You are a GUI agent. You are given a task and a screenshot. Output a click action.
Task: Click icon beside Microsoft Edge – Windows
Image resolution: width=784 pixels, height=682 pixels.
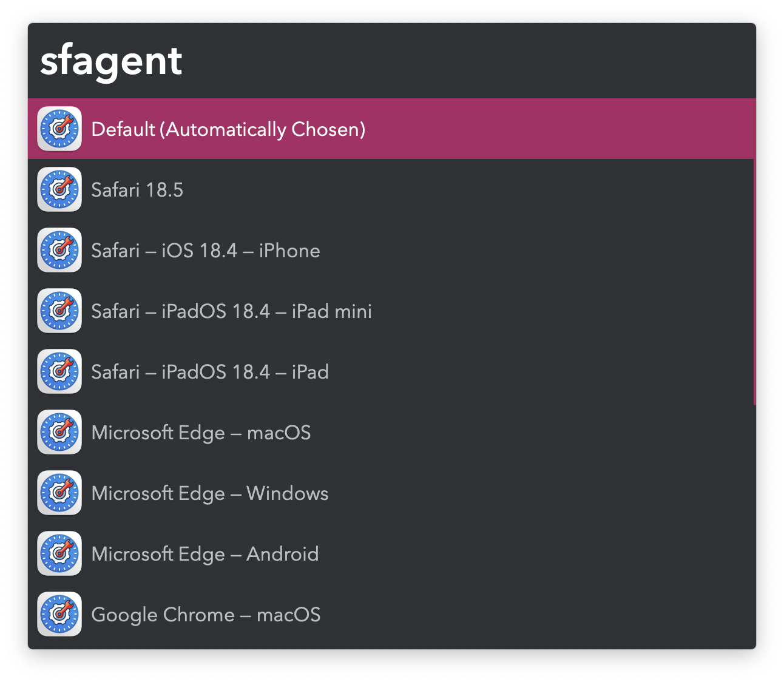59,493
